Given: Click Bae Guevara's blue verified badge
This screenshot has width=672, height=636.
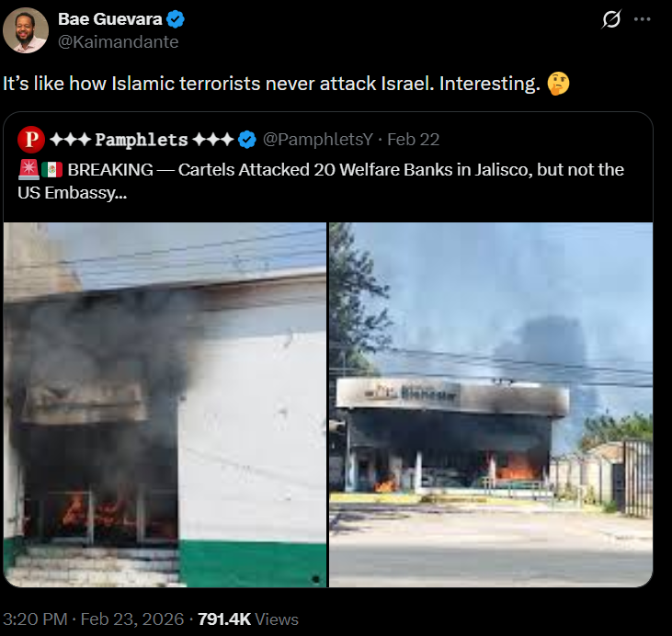Looking at the screenshot, I should pyautogui.click(x=176, y=19).
